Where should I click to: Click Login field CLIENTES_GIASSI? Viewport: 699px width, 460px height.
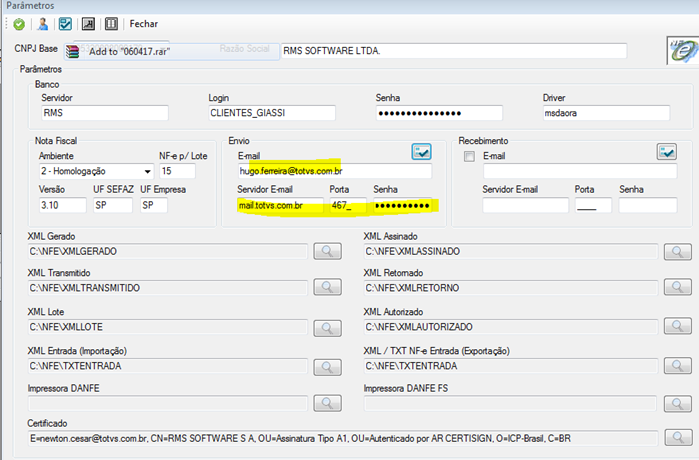click(272, 113)
